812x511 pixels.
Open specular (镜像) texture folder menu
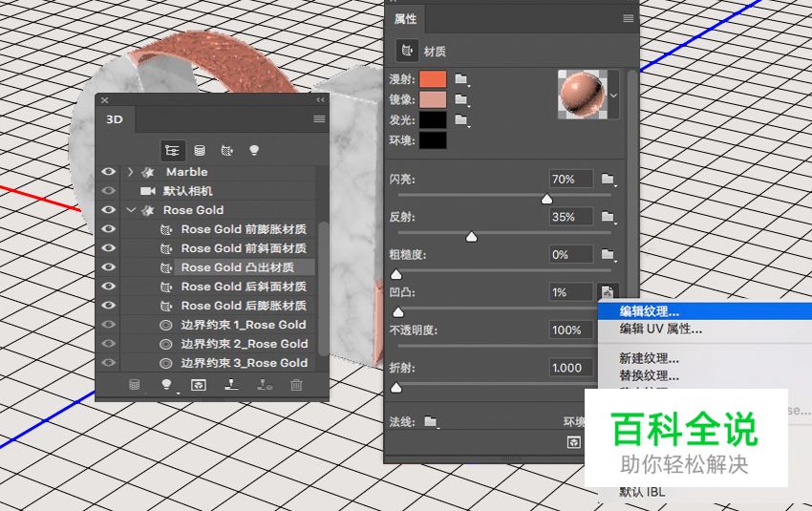[461, 99]
